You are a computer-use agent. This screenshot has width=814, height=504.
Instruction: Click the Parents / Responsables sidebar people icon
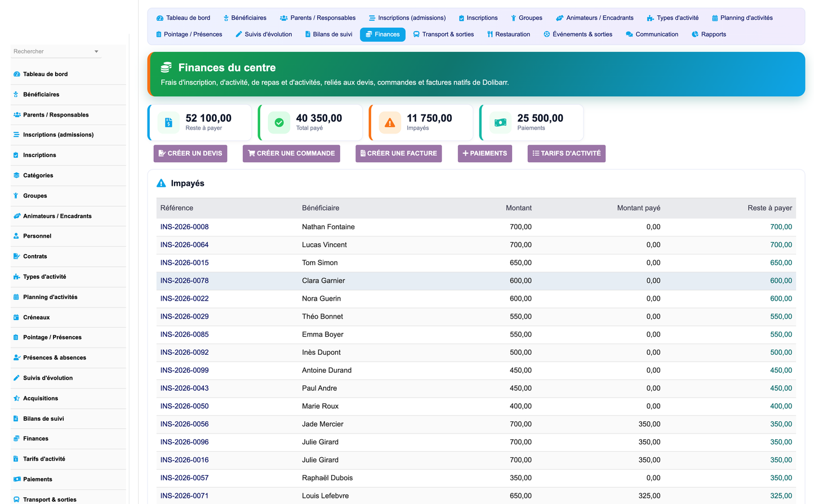click(16, 115)
